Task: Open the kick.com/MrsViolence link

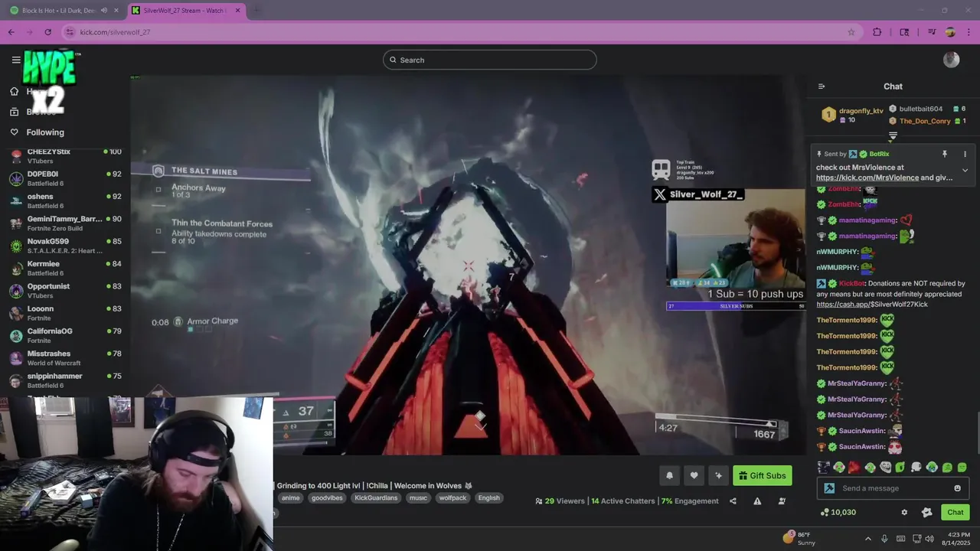Action: coord(867,178)
